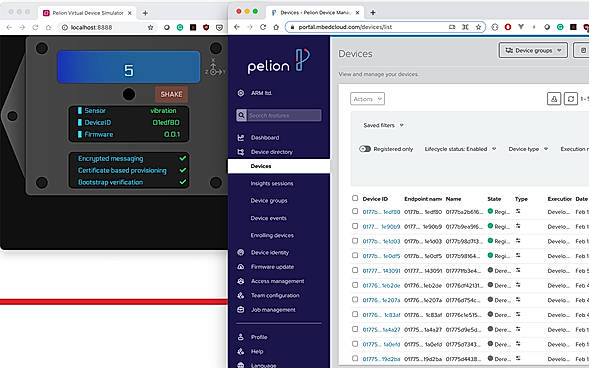Image resolution: width=589 pixels, height=368 pixels.
Task: Click the blue counter display showing 5
Action: click(x=129, y=67)
